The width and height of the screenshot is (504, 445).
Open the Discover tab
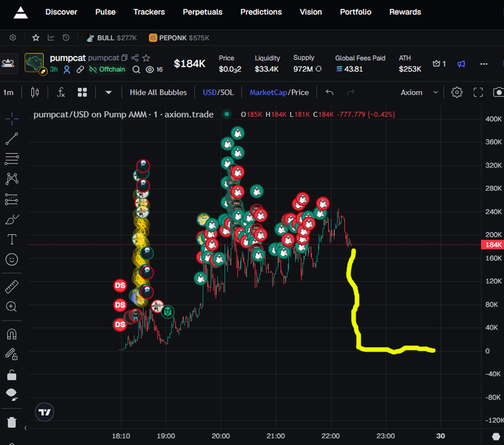(61, 12)
